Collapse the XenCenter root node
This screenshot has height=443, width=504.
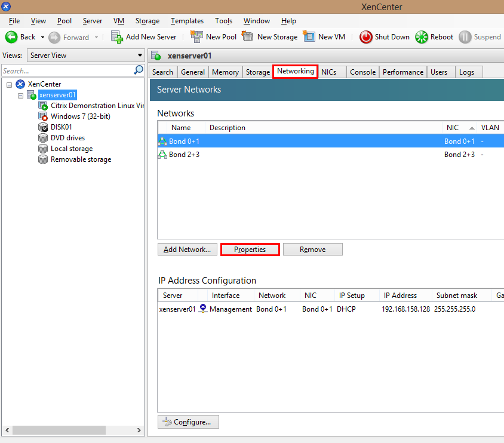click(10, 85)
